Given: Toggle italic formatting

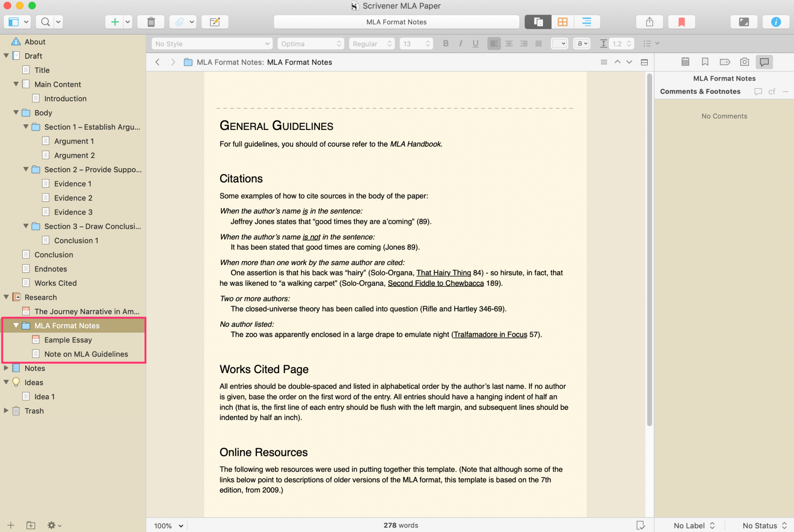Looking at the screenshot, I should pos(460,44).
